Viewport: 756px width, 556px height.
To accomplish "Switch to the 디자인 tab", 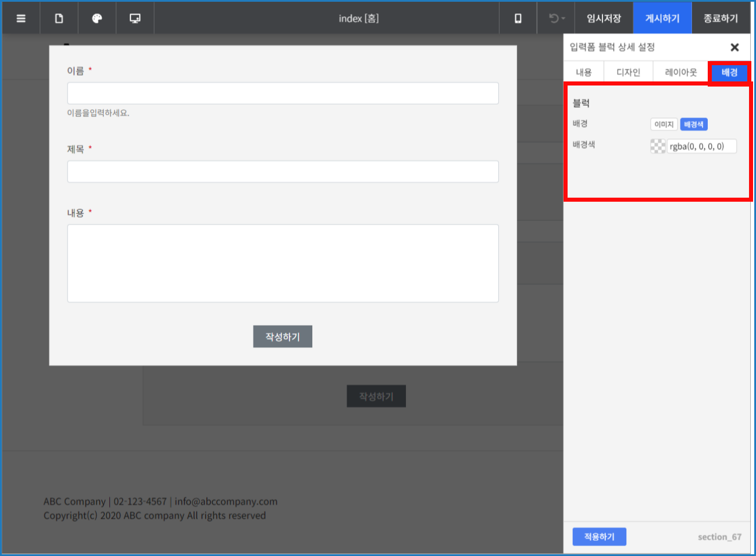I will [x=628, y=72].
